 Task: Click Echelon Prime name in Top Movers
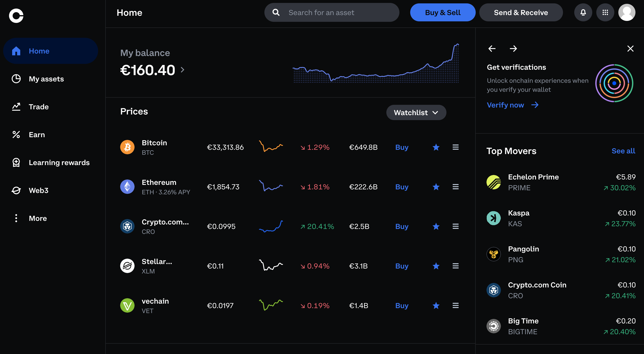[x=533, y=177]
